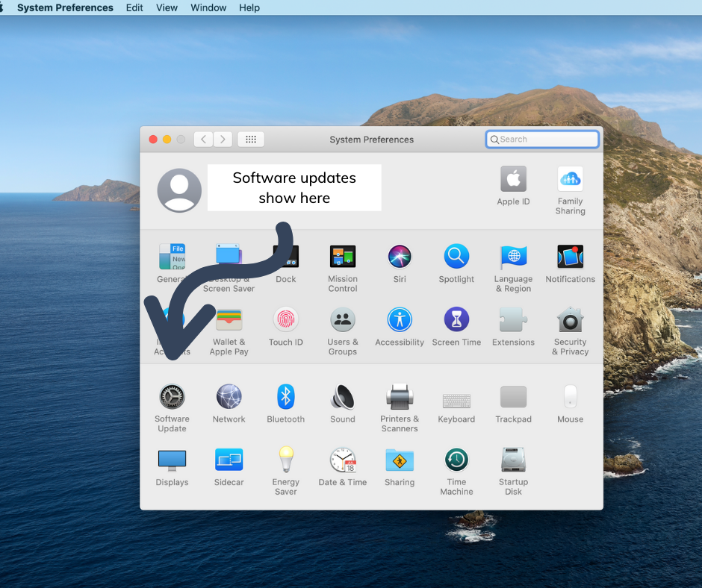Open the Sharing preference pane
The width and height of the screenshot is (702, 588).
click(x=400, y=460)
